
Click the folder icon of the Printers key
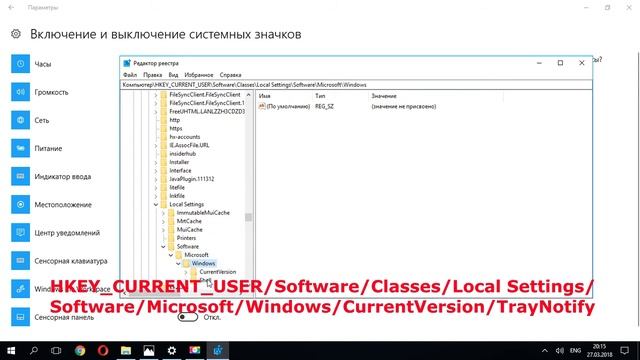[171, 238]
